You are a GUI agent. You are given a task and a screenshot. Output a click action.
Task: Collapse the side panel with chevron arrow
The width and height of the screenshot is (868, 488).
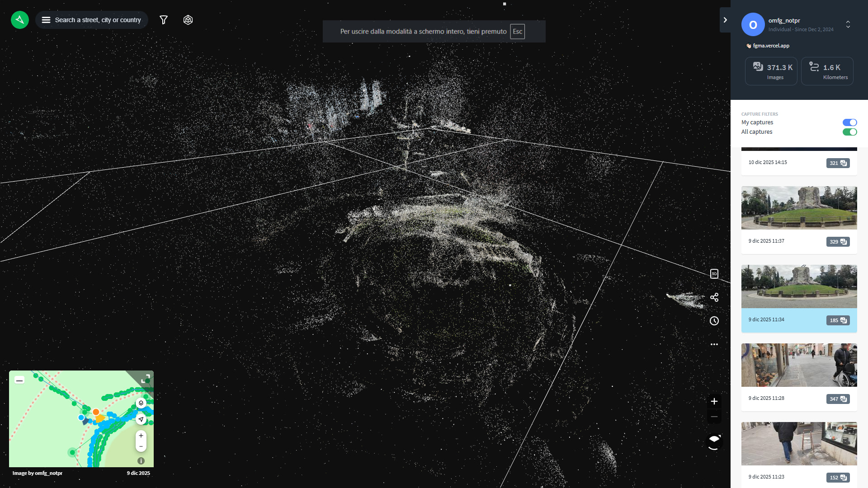pos(725,20)
